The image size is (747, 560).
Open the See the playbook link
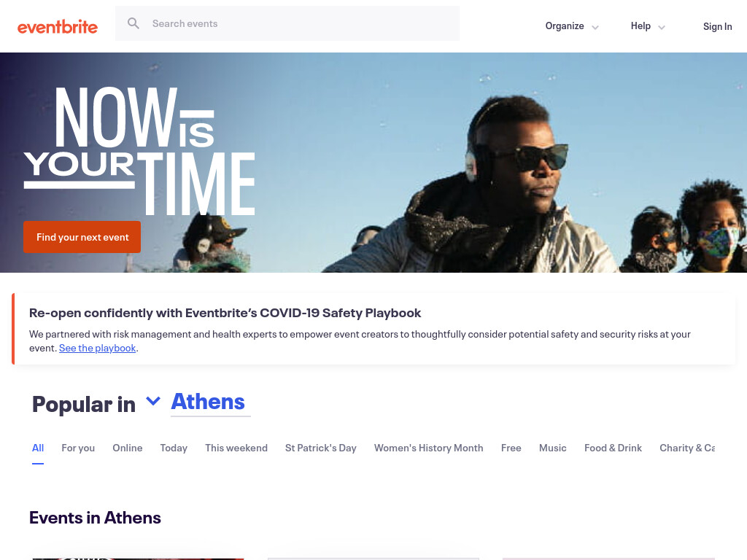[97, 348]
